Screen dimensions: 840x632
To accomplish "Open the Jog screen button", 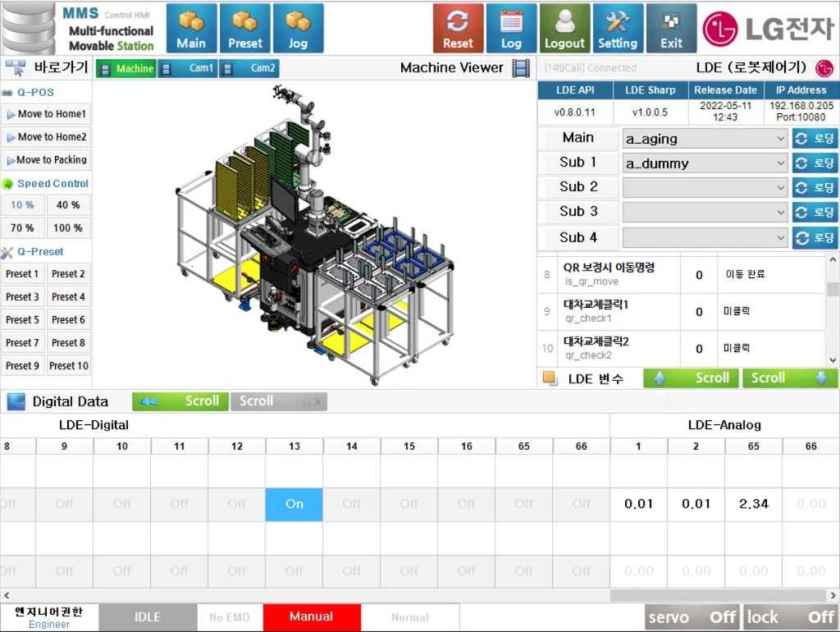I will point(298,29).
